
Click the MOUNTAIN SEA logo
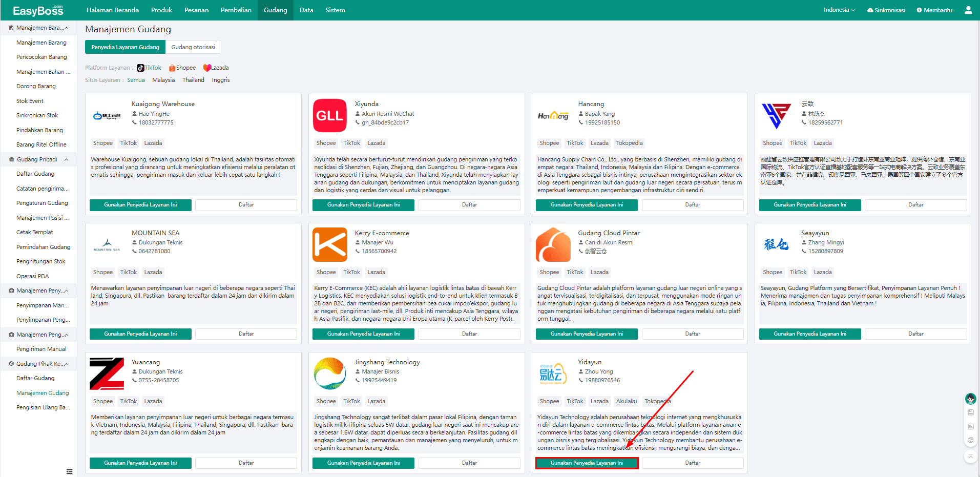click(x=107, y=244)
